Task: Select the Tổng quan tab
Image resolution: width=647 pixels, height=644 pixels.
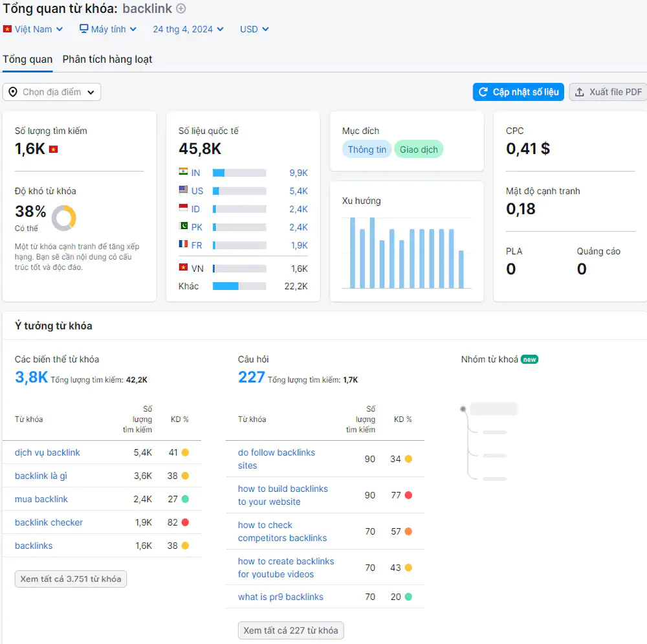Action: click(28, 59)
